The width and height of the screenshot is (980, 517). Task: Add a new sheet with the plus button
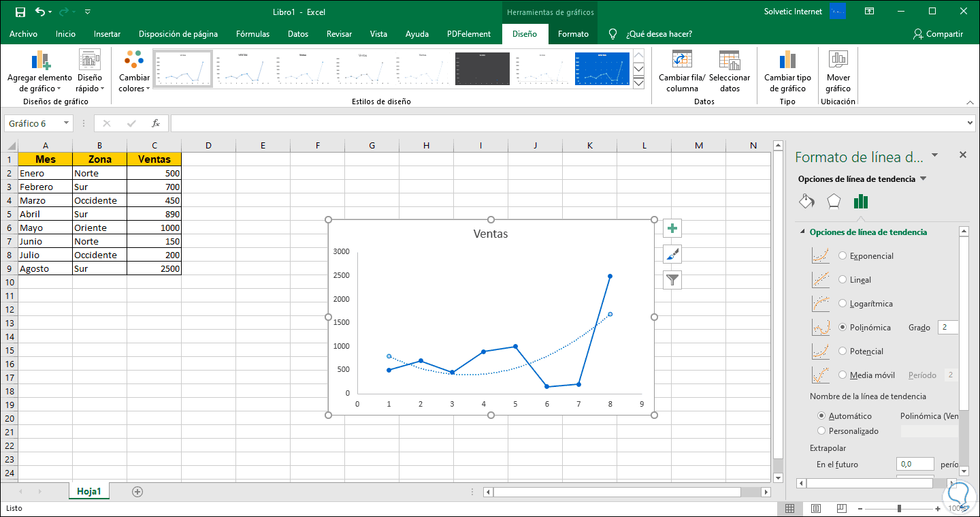pyautogui.click(x=137, y=491)
